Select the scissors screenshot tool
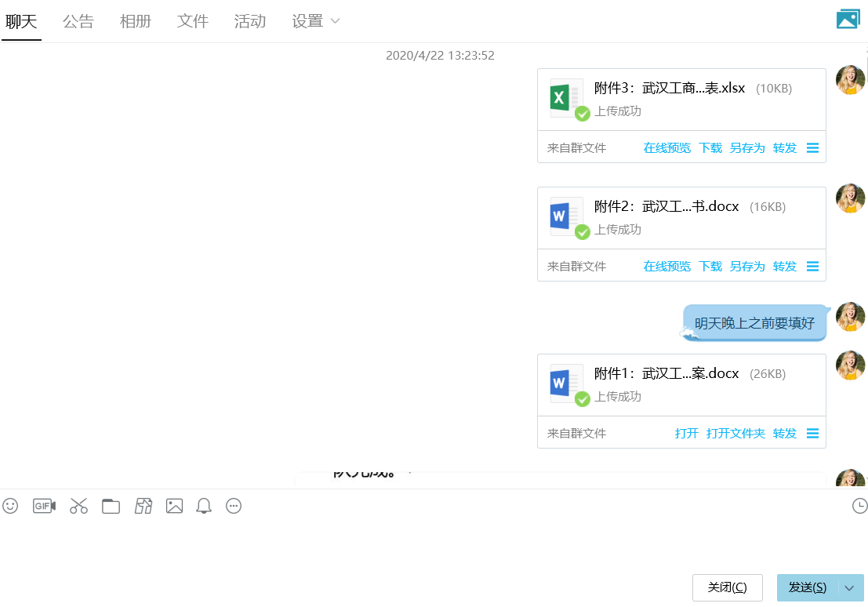Image resolution: width=868 pixels, height=607 pixels. (78, 506)
